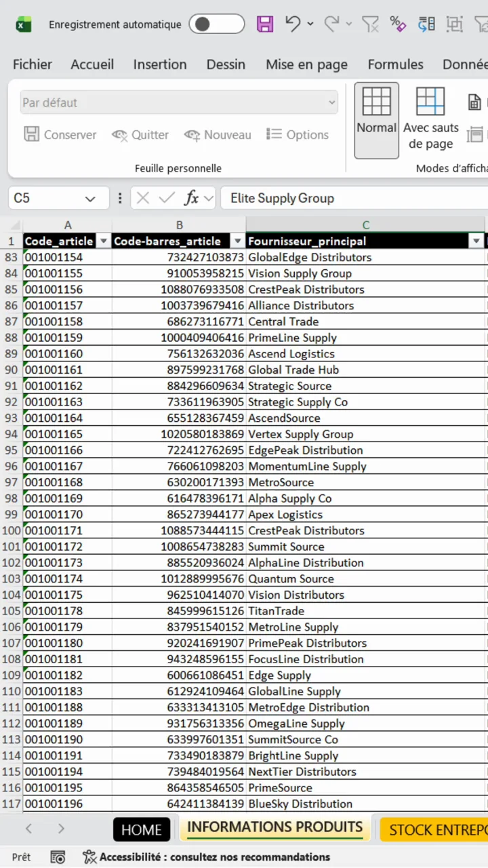Click the accessibility person icon in status bar
The image size is (488, 868).
89,857
